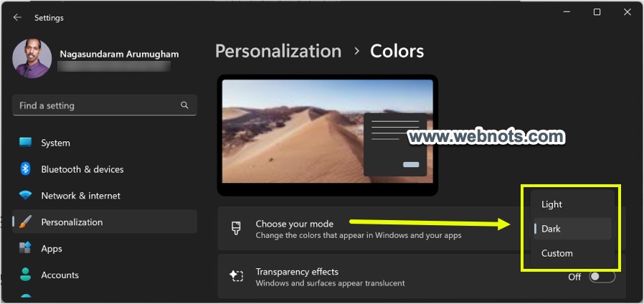Click the Choose your mode heading
The height and width of the screenshot is (304, 644).
295,224
